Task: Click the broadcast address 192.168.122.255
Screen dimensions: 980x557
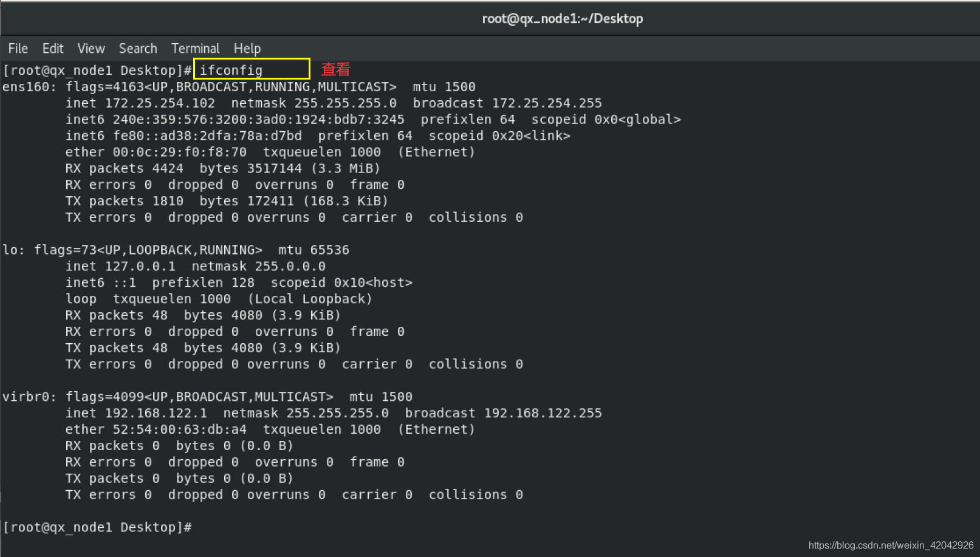Action: pyautogui.click(x=543, y=414)
